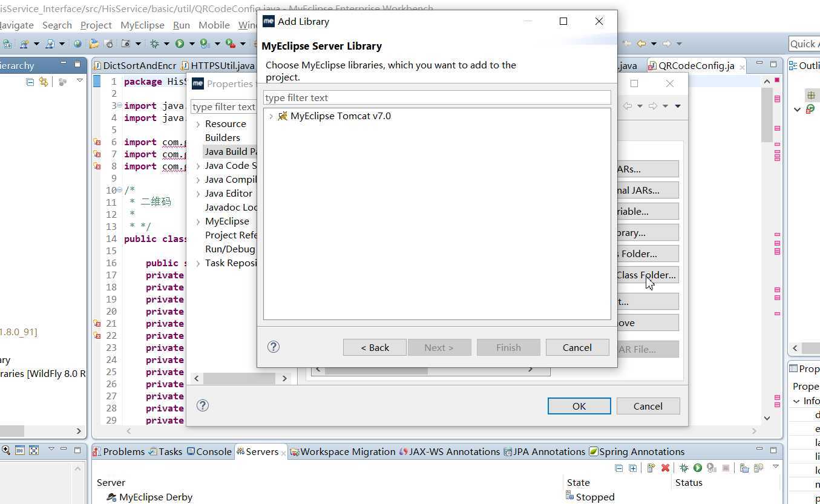Switch to HTTPSUtil.java editor tab
820x504 pixels.
pyautogui.click(x=217, y=65)
